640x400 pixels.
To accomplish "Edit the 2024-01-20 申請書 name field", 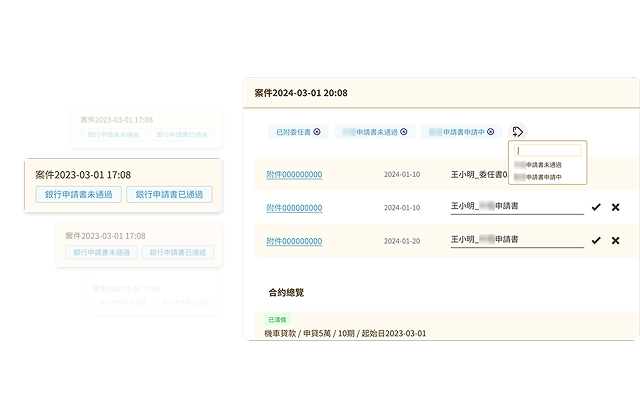I will pyautogui.click(x=516, y=240).
